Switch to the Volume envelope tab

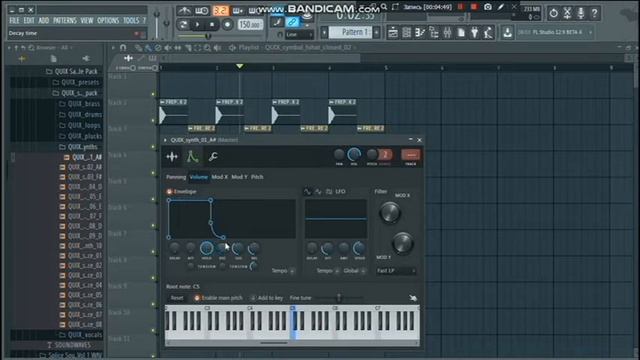(x=199, y=177)
